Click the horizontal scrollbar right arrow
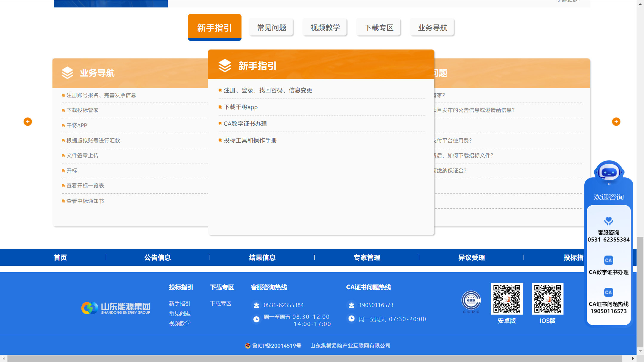Viewport: 644px width, 362px height. [x=633, y=358]
